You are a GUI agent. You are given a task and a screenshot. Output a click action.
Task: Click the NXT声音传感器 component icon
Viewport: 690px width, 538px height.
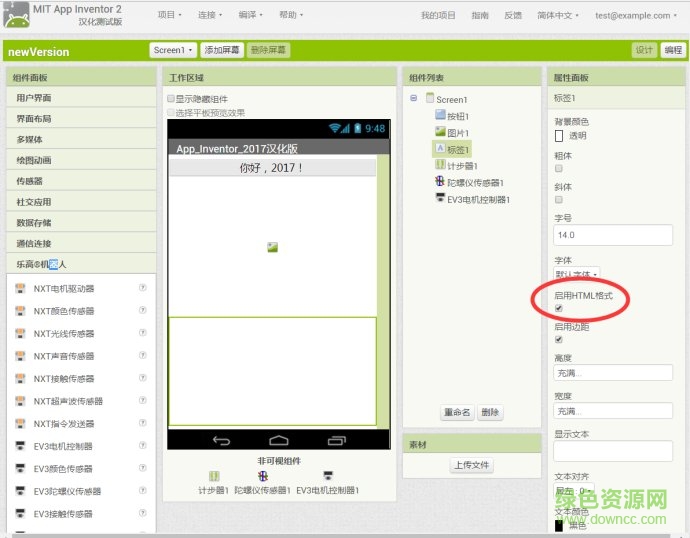pyautogui.click(x=20, y=356)
